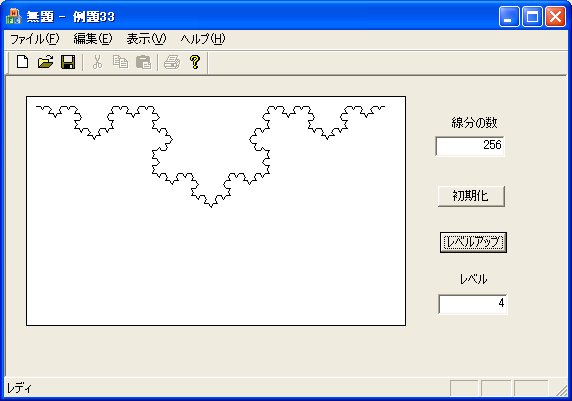
Task: Open About via the question mark icon
Action: click(x=195, y=62)
